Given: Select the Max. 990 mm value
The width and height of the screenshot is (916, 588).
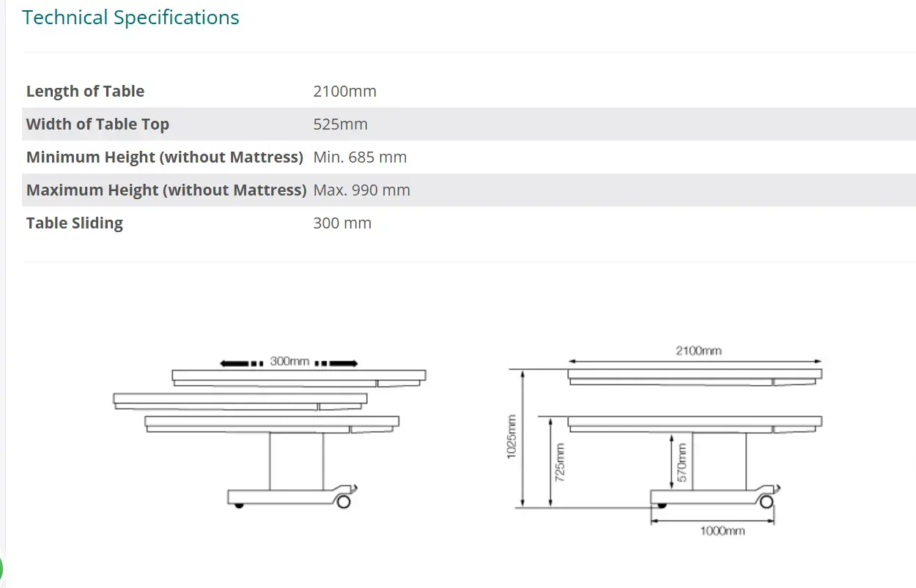Looking at the screenshot, I should pyautogui.click(x=361, y=190).
